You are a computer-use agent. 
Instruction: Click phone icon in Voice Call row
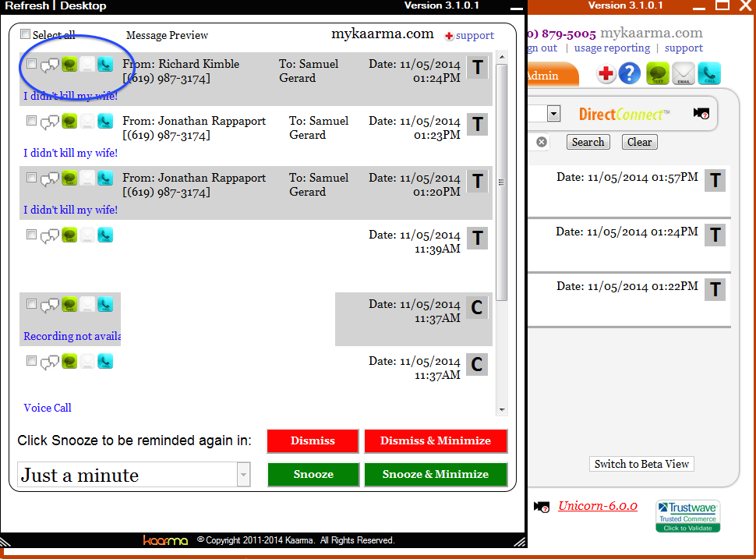(105, 361)
